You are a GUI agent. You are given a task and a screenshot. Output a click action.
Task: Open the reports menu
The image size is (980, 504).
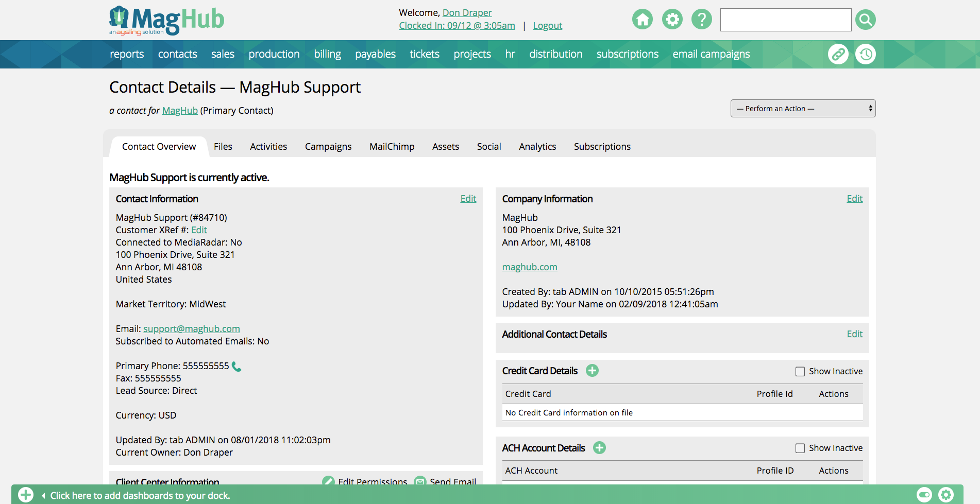127,54
